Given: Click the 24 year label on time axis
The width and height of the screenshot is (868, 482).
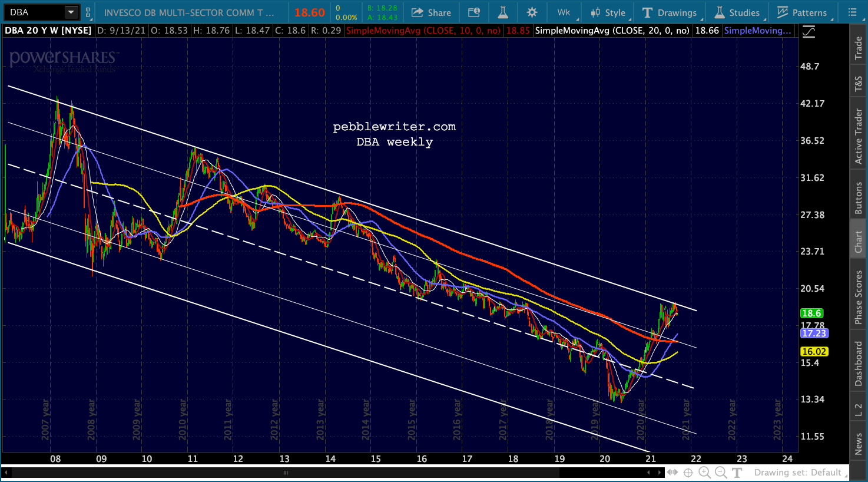Looking at the screenshot, I should (x=787, y=459).
